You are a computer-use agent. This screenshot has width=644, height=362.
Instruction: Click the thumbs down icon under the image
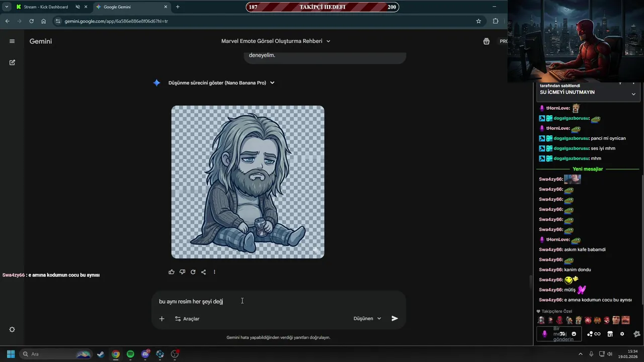[x=182, y=272]
